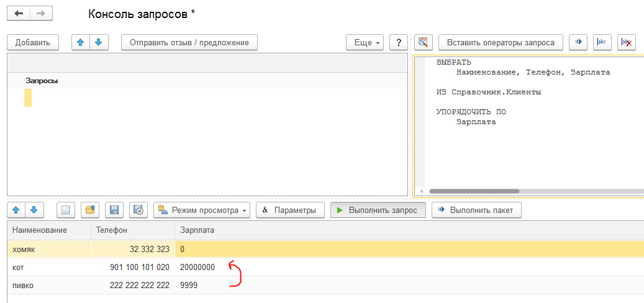Open a file via folder icon
Screen dimensions: 644x303
pyautogui.click(x=90, y=210)
